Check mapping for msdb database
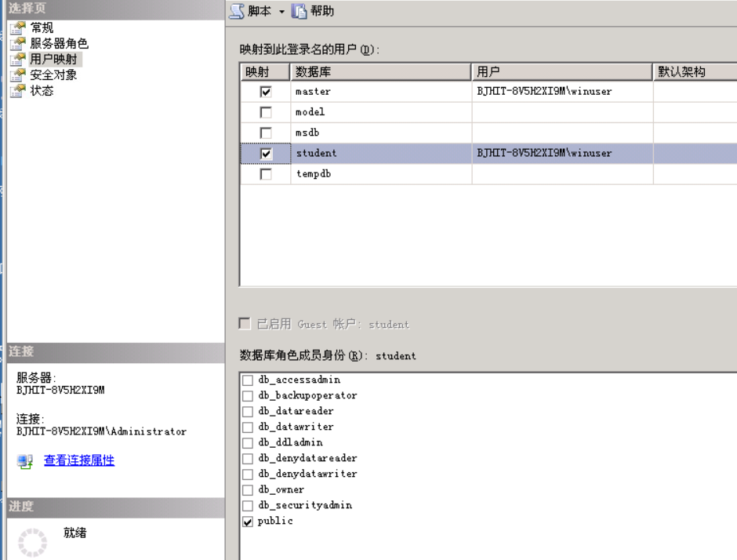The width and height of the screenshot is (737, 560). 266,133
